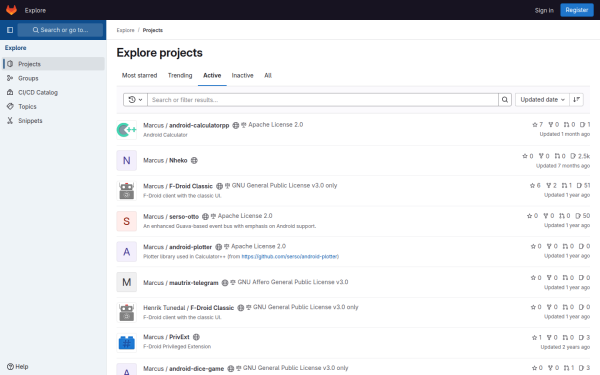Click the mautrix-telegram 'M' avatar
Viewport: 600px width, 375px height.
(127, 282)
